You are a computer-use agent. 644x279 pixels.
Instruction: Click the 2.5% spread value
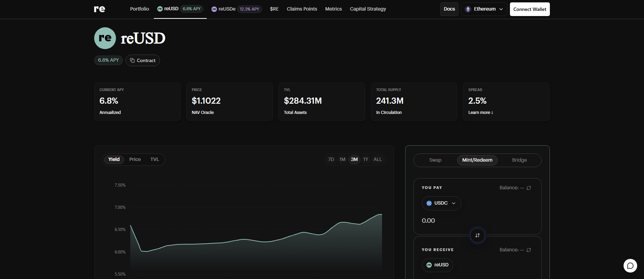pos(477,101)
